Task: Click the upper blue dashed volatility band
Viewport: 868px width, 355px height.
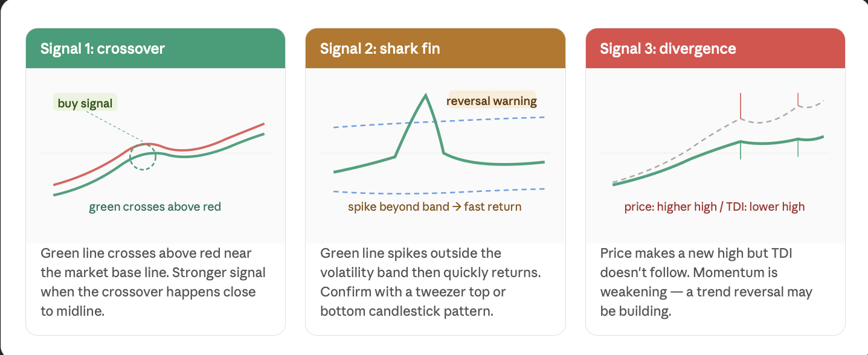Action: pyautogui.click(x=439, y=122)
